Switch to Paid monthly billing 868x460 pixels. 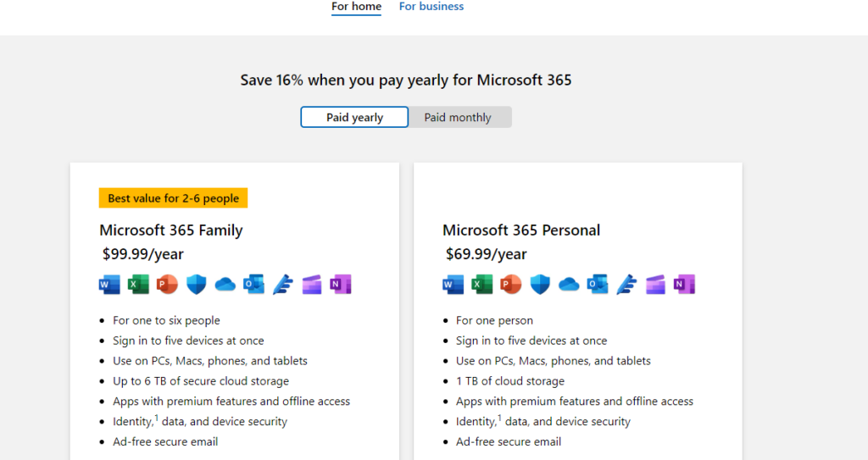click(x=458, y=118)
